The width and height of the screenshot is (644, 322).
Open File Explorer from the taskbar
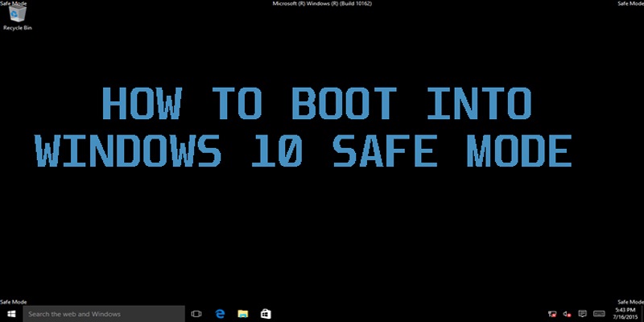(242, 313)
